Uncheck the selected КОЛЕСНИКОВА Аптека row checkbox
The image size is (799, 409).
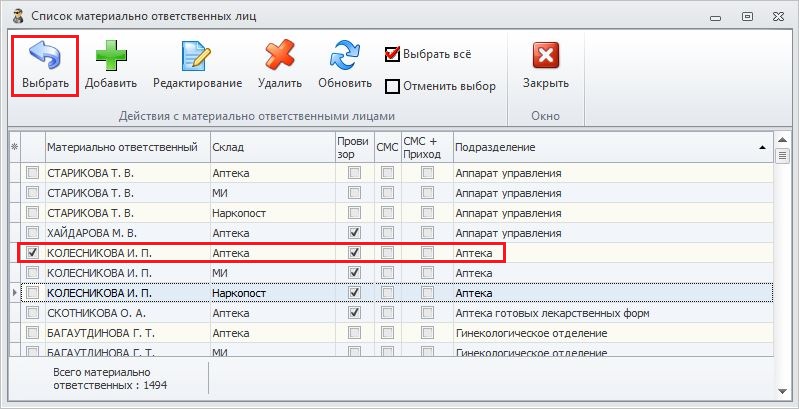coord(33,253)
